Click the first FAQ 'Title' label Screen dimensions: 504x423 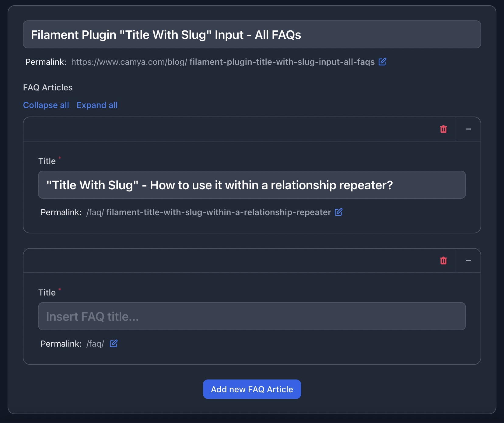pos(47,161)
